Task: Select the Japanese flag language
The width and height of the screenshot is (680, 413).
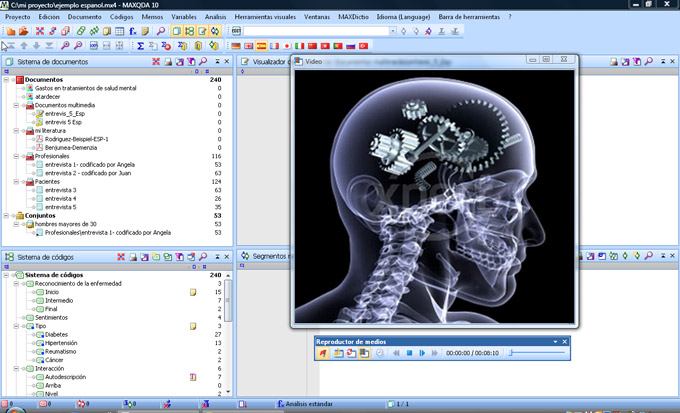Action: [287, 46]
